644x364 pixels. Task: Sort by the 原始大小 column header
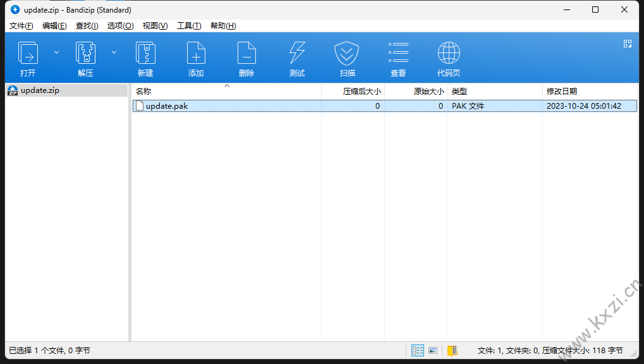[x=416, y=91]
